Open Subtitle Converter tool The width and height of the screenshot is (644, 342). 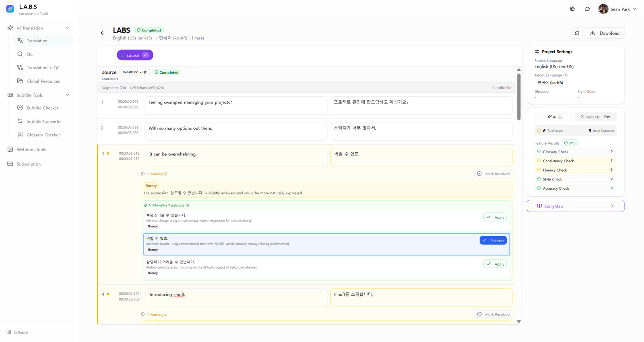(x=44, y=121)
